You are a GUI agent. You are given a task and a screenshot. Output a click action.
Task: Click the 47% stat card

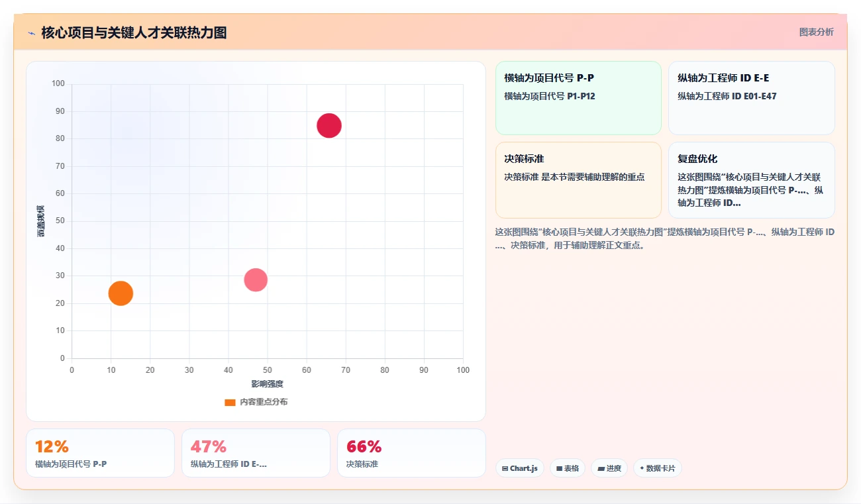tap(256, 453)
